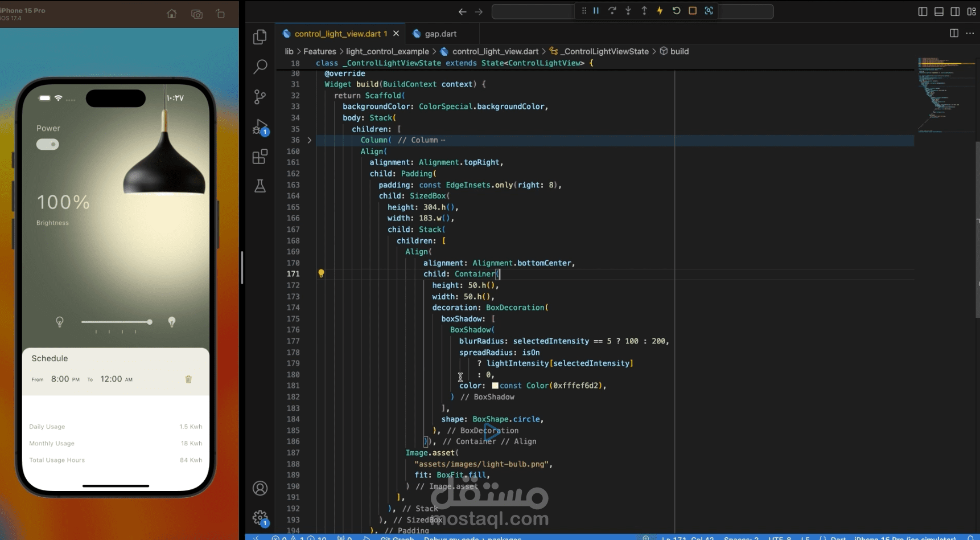Click the Step Over debug icon
The image size is (980, 540).
[612, 10]
